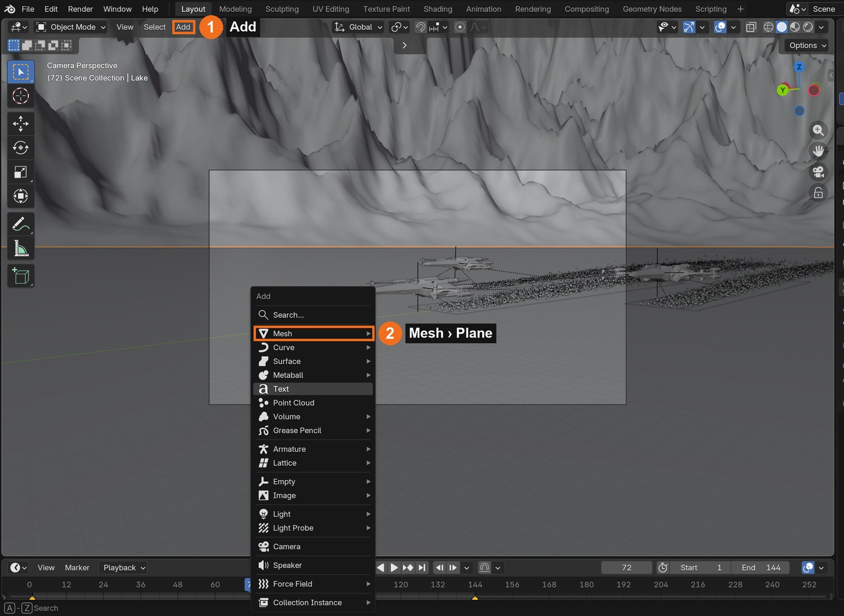Expand the Light Probe submenu
The width and height of the screenshot is (844, 616).
313,528
